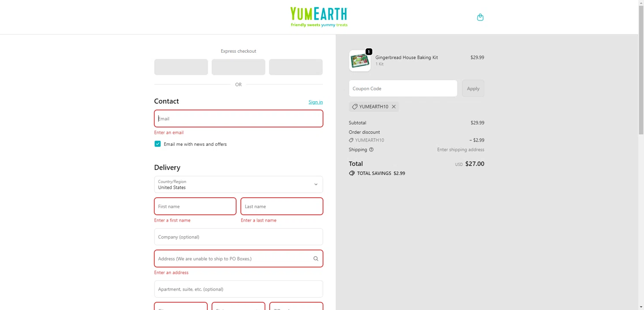Click the item quantity badge 1

coord(369,51)
